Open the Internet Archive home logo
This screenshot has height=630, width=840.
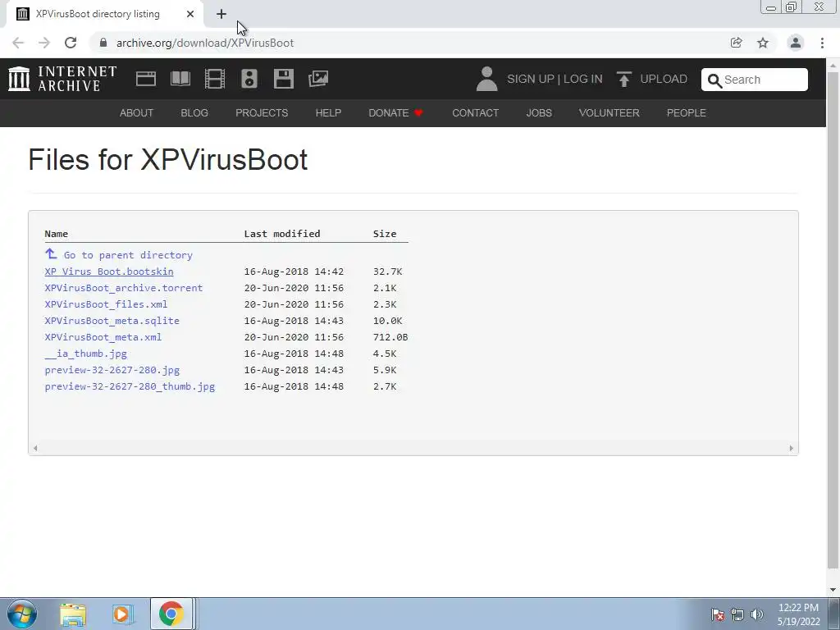tap(62, 79)
